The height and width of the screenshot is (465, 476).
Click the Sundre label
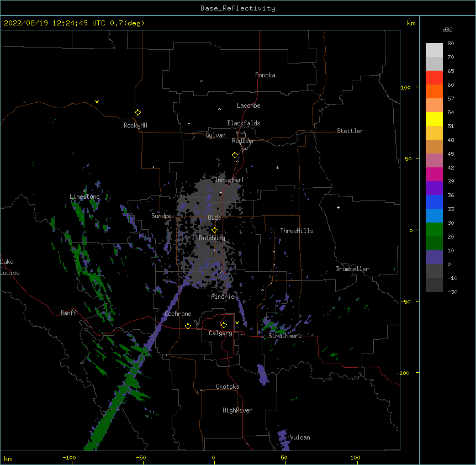click(161, 216)
